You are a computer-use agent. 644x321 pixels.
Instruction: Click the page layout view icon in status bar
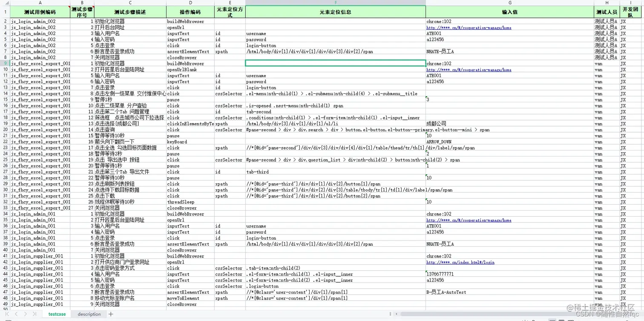click(x=561, y=320)
